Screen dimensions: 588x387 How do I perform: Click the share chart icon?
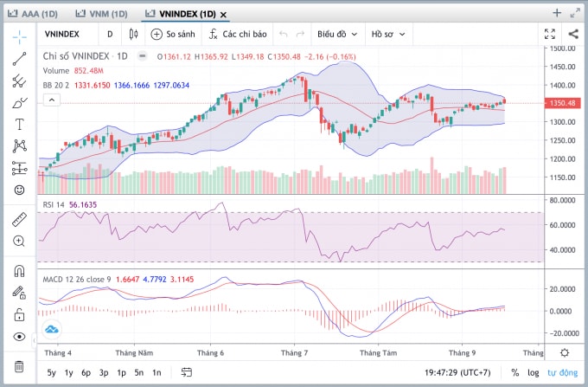coord(573,34)
